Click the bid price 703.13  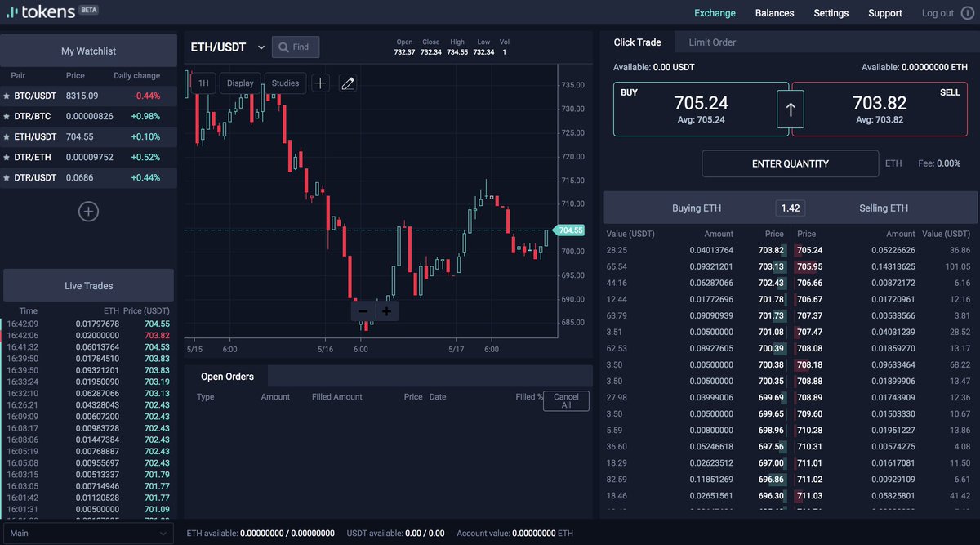coord(771,266)
